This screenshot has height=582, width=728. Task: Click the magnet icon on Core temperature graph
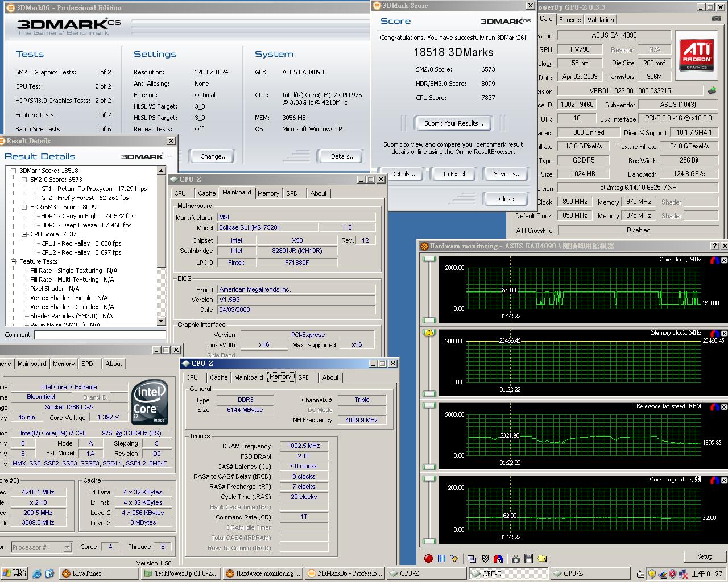click(715, 480)
